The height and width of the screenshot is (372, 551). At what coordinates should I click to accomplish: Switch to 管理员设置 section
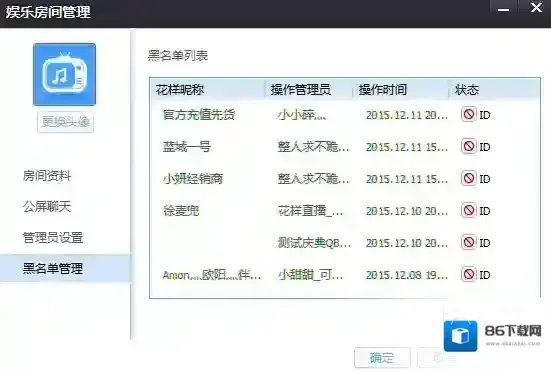(x=53, y=237)
